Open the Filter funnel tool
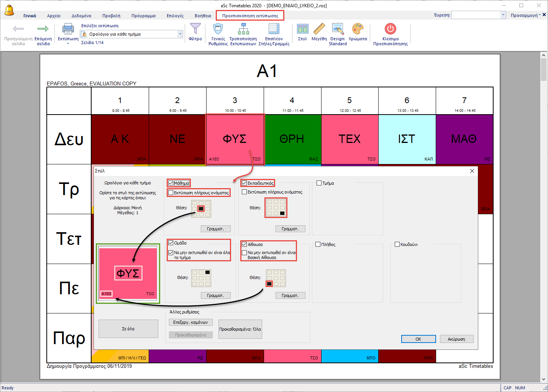 pos(195,29)
